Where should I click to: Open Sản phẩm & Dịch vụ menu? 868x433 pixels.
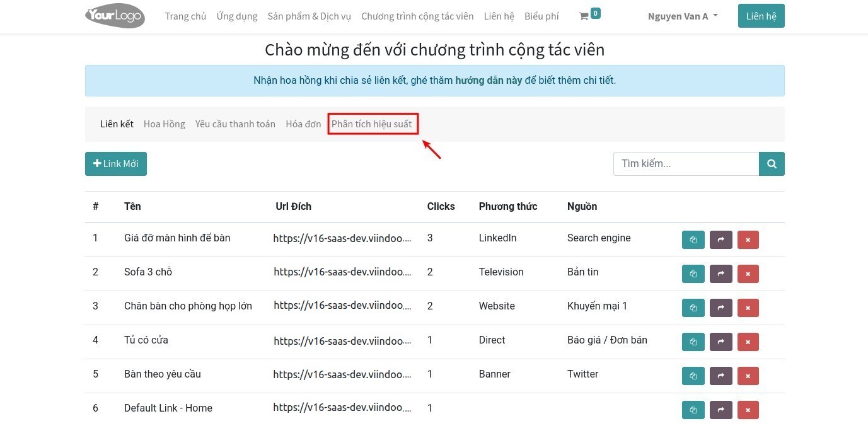click(x=309, y=16)
